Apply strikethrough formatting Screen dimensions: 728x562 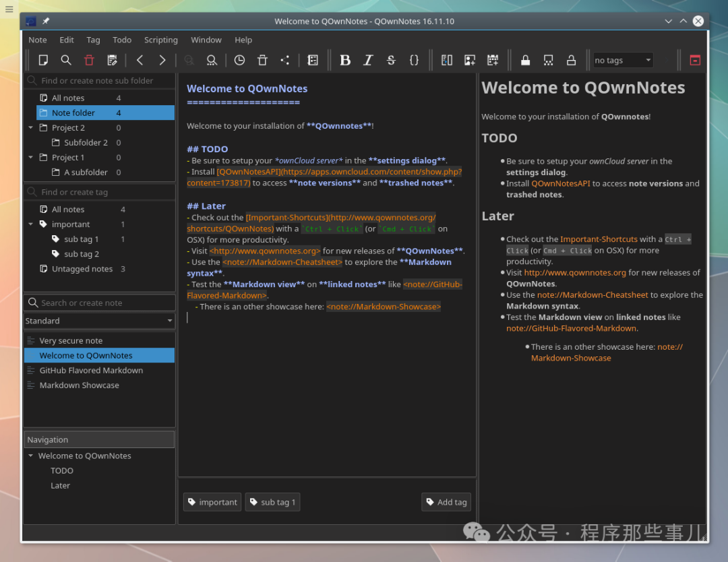tap(391, 60)
